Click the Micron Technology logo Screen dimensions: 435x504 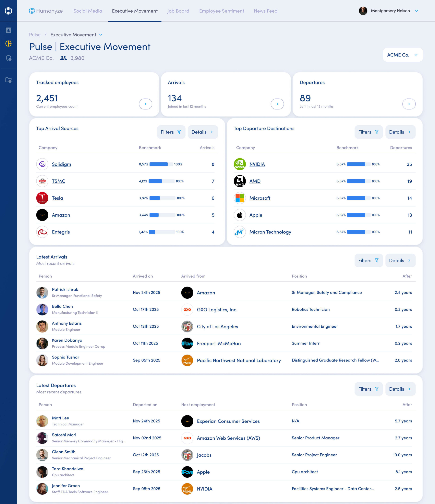tap(240, 232)
